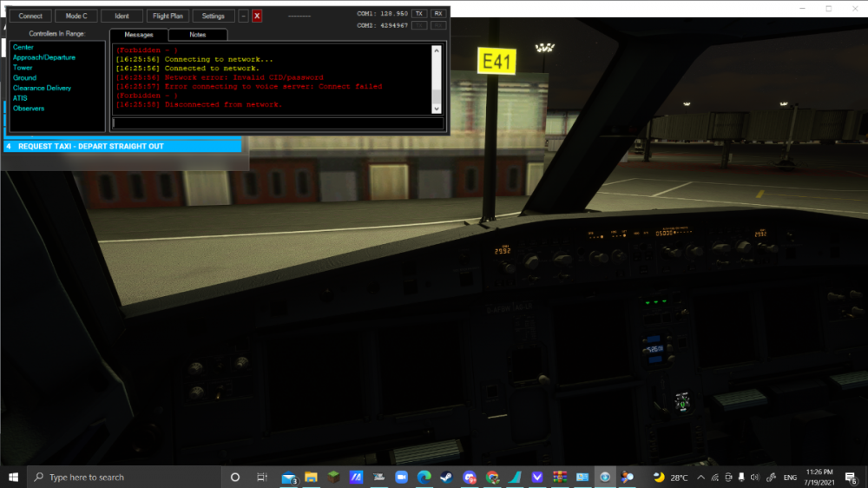Open the Flight Plan window
This screenshot has height=488, width=868.
[167, 16]
